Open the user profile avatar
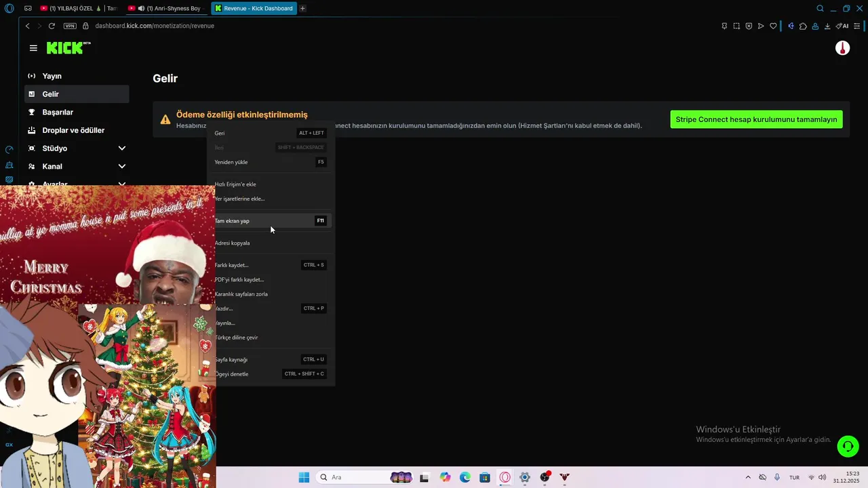The height and width of the screenshot is (488, 868). tap(842, 48)
